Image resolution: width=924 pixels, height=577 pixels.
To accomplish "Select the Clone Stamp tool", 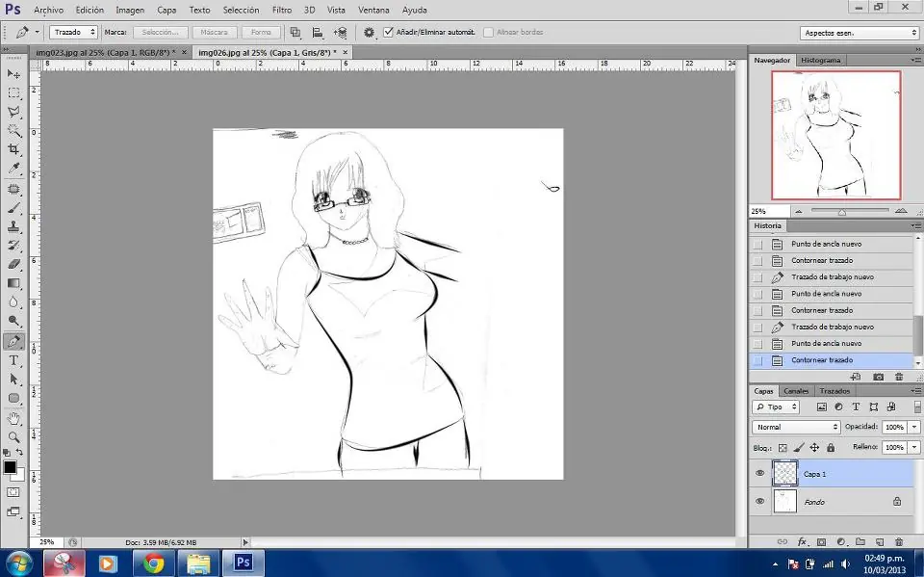I will click(13, 226).
